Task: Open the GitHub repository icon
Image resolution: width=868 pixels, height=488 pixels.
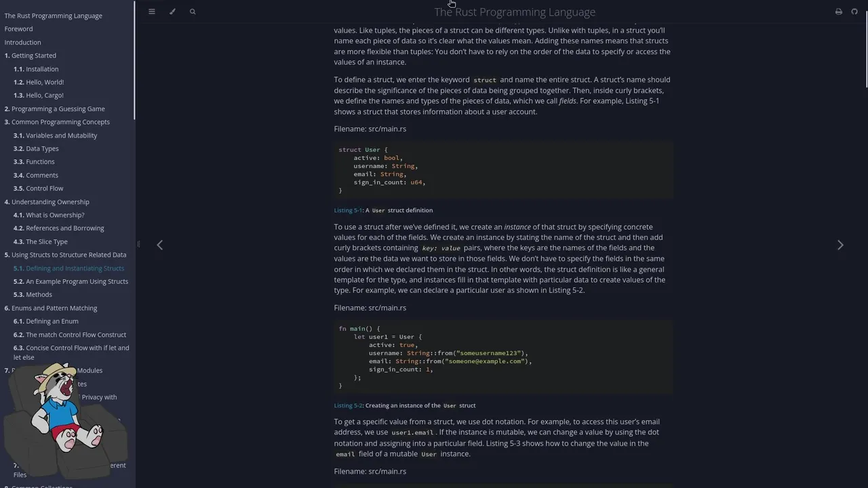Action: tap(854, 12)
